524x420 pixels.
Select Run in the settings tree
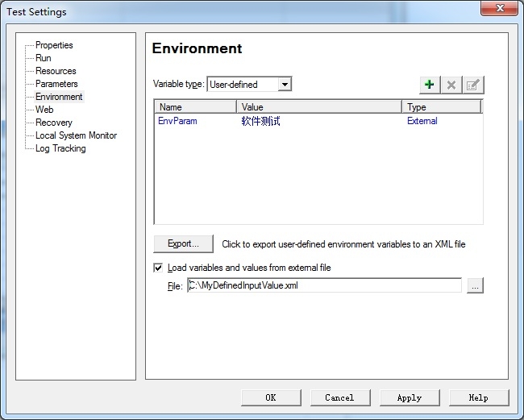[x=44, y=58]
